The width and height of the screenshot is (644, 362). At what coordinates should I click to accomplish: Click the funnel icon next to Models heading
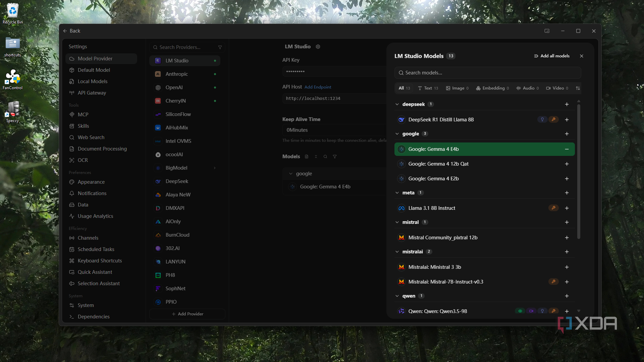[335, 157]
